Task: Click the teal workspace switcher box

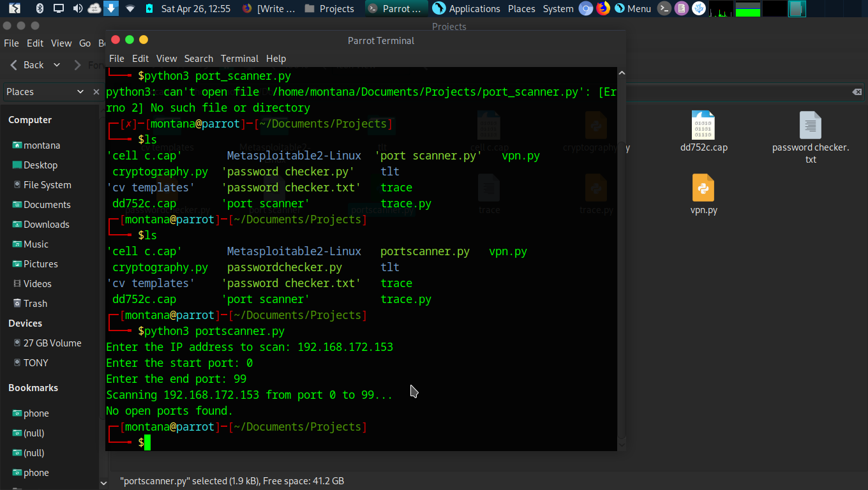Action: click(x=797, y=8)
